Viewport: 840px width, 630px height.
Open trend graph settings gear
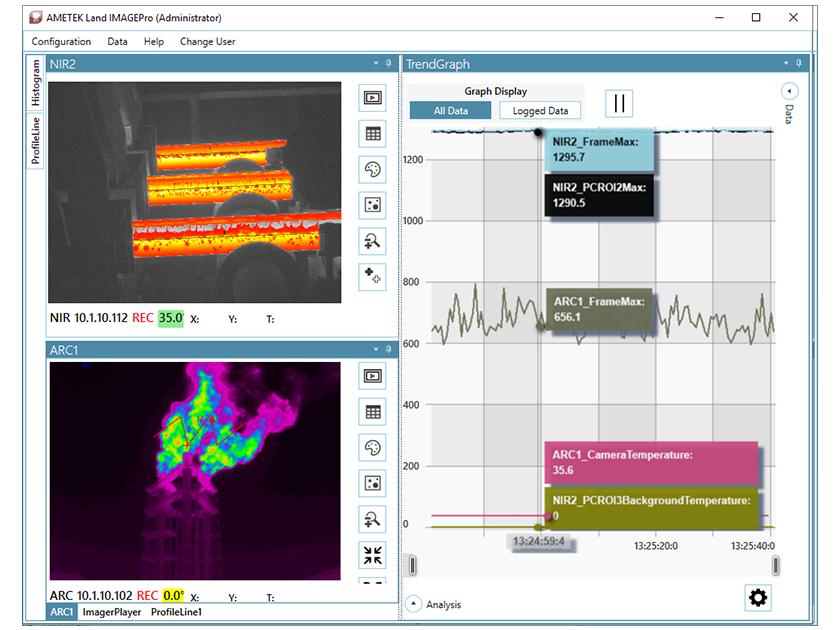[758, 598]
